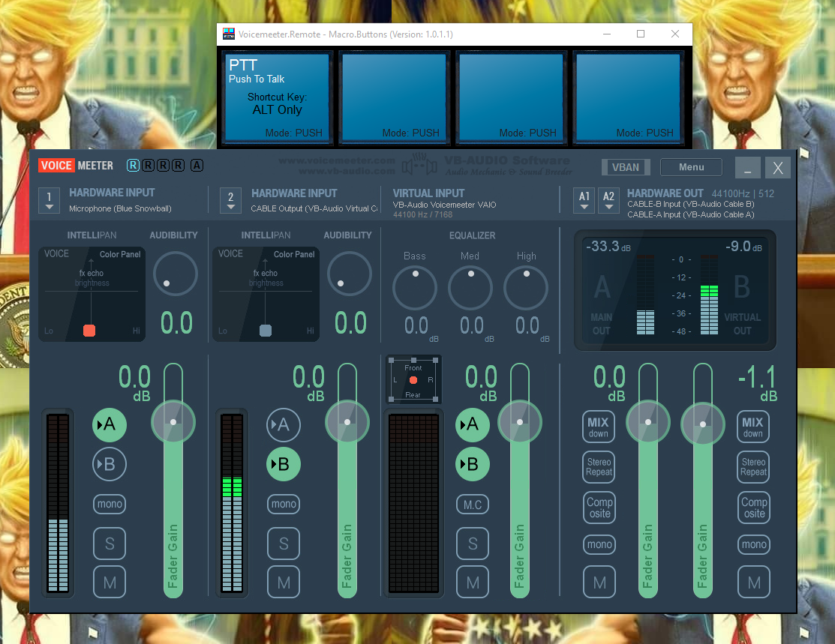Solo hardware input 1
The image size is (835, 644).
pos(110,544)
